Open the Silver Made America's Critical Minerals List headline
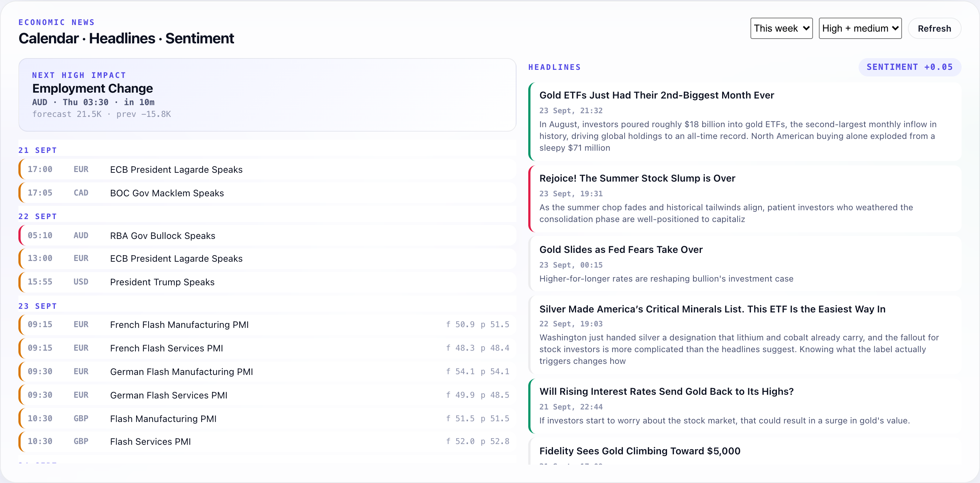 click(712, 309)
